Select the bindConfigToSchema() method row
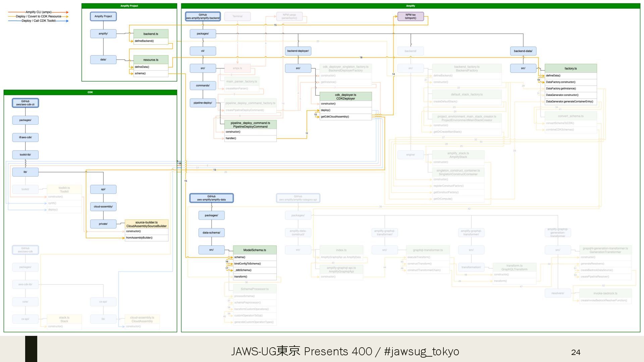This screenshot has height=362, width=644. 255,264
